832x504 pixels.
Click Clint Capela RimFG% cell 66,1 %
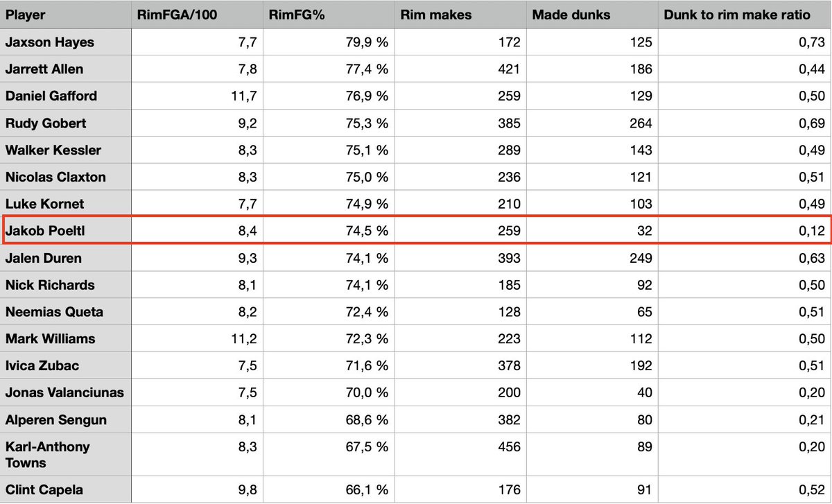pos(329,489)
